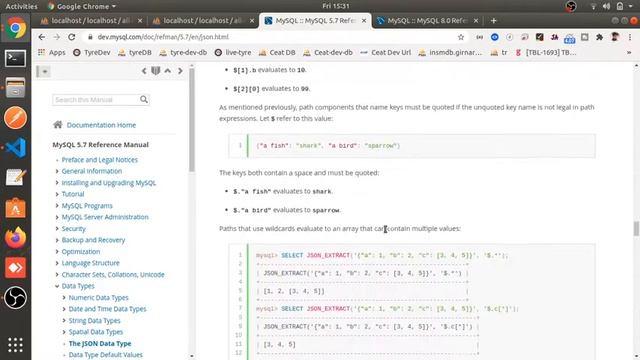Click the Search this Manual field

96,100
